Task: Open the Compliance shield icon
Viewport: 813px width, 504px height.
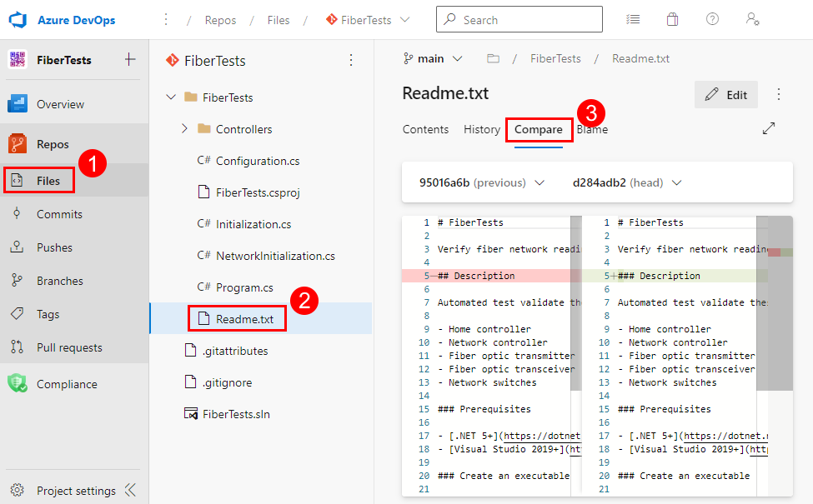Action: [18, 383]
